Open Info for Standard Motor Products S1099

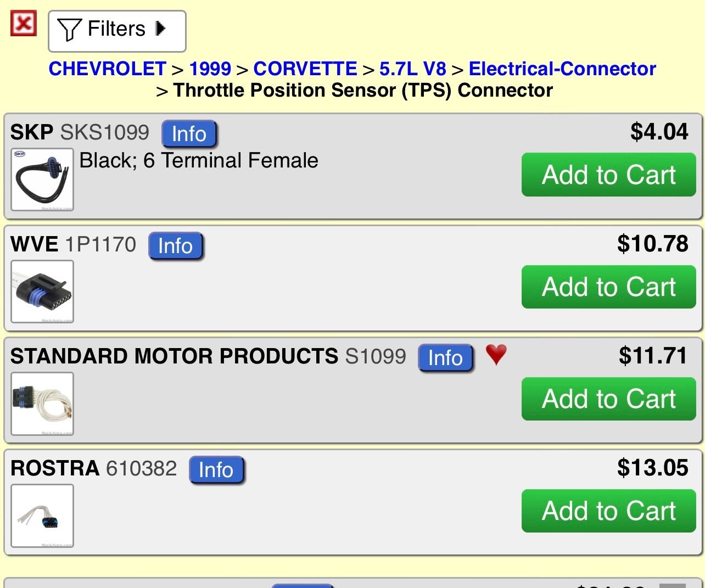point(445,358)
